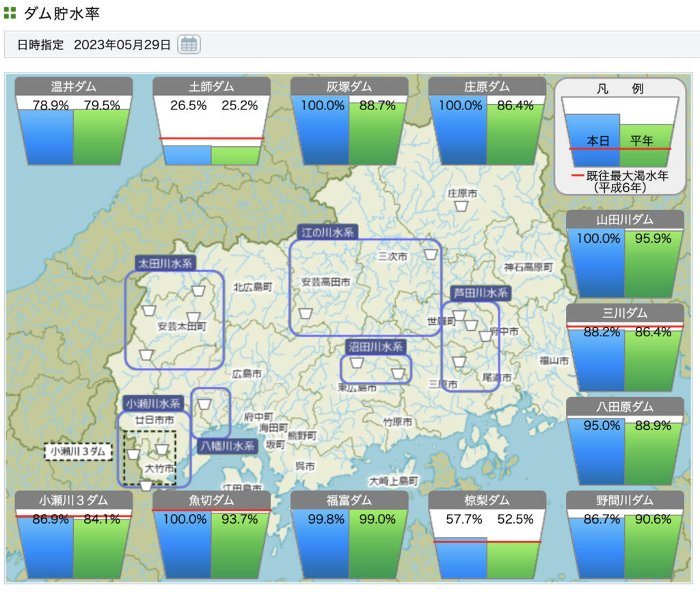This screenshot has height=592, width=700.
Task: Click the 2023年05月29日 date field
Action: click(x=122, y=45)
